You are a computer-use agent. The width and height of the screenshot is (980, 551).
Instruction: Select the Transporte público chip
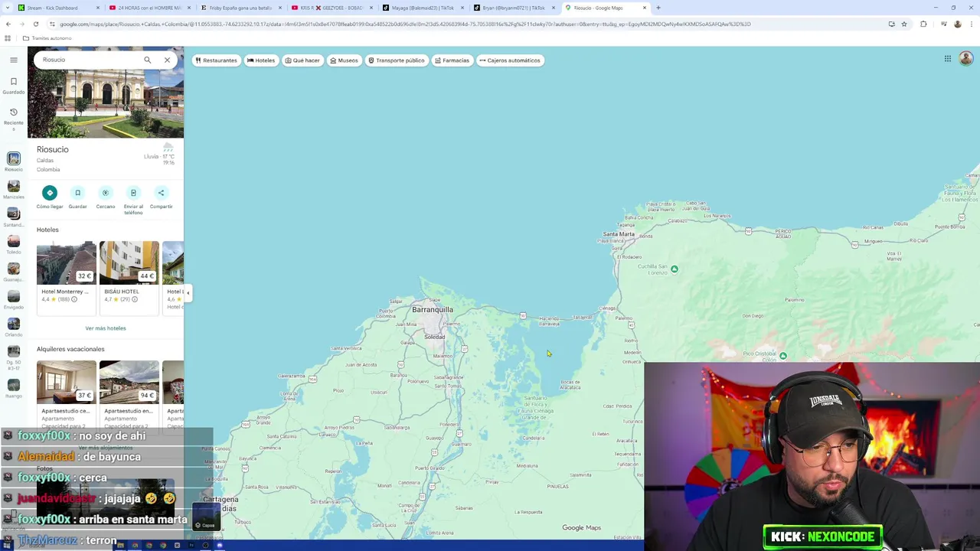coord(397,60)
